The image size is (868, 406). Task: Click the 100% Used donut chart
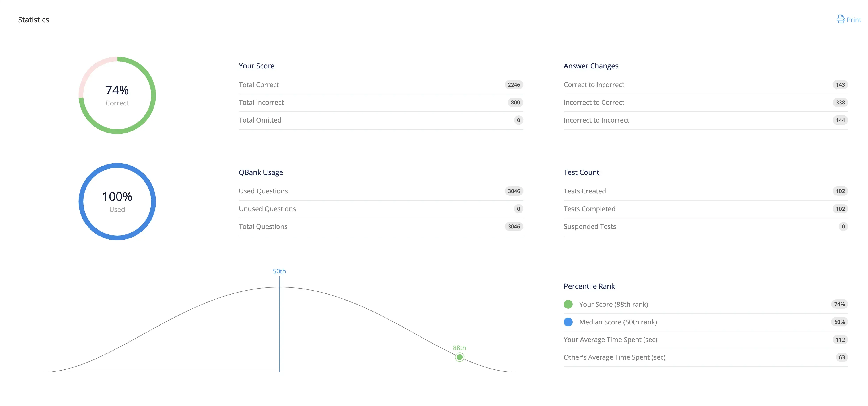(117, 201)
